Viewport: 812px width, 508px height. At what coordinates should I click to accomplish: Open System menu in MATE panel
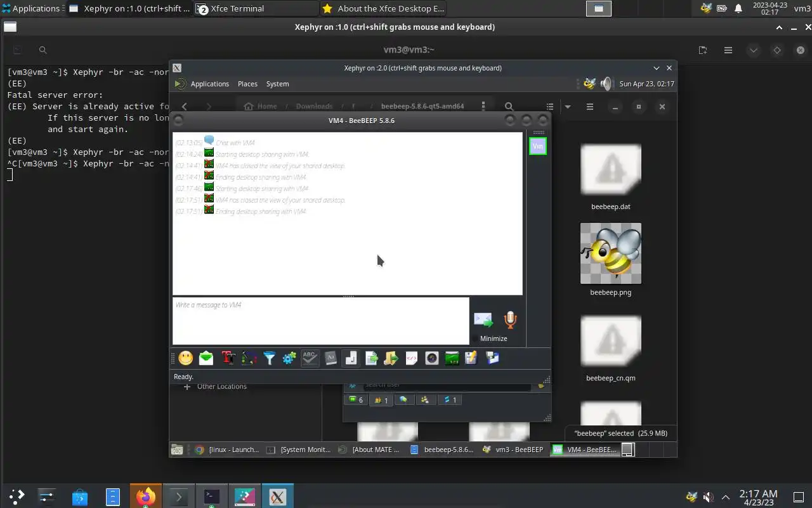[277, 84]
